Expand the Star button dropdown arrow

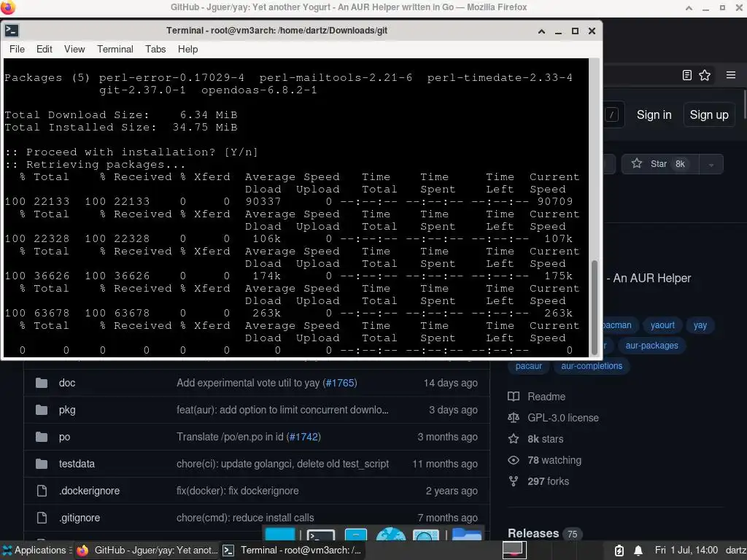point(711,164)
